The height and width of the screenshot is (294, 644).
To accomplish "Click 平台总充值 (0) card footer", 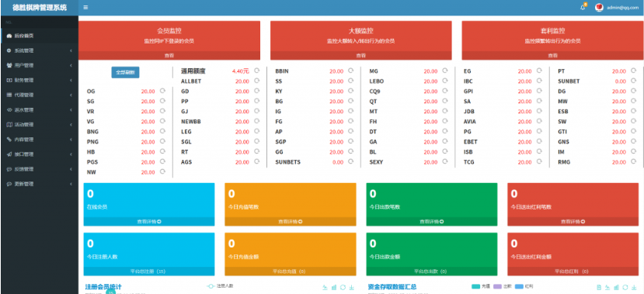I will 291,272.
